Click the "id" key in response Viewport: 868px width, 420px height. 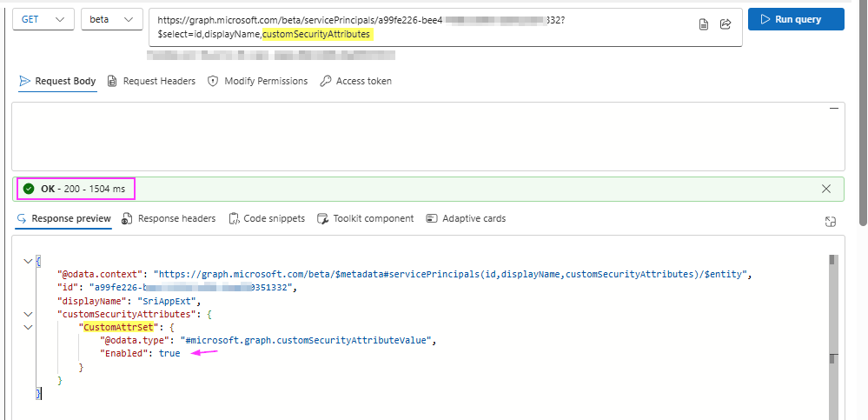click(66, 288)
